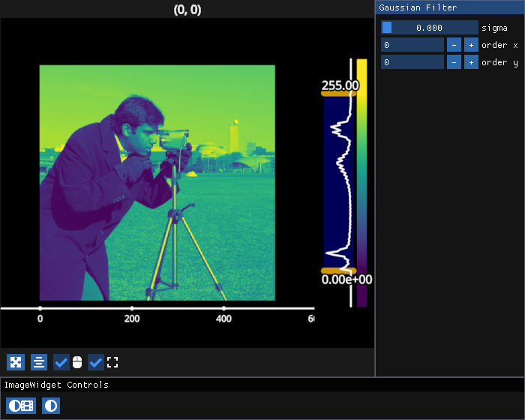Click the ImageWidget Controls header
Viewport: 525px width, 420px height.
[56, 385]
